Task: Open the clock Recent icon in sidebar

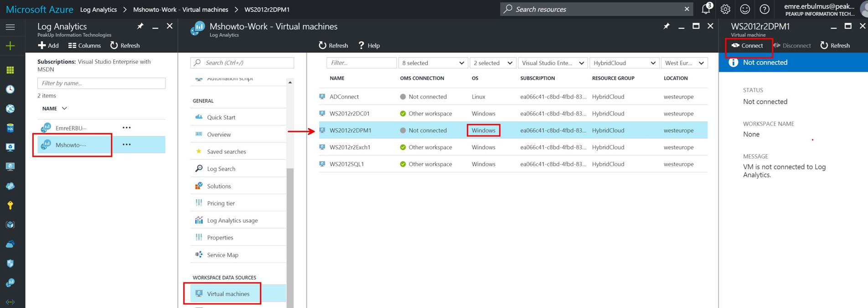Action: [x=10, y=89]
